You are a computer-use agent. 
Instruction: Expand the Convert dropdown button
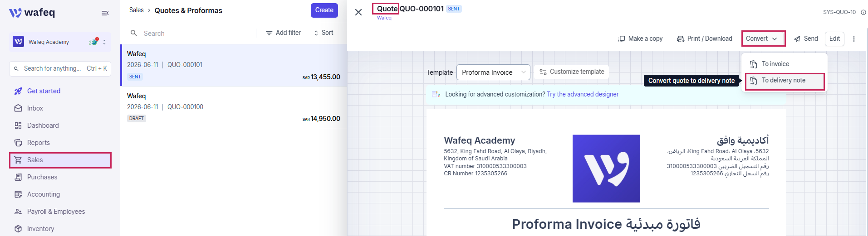coord(763,39)
